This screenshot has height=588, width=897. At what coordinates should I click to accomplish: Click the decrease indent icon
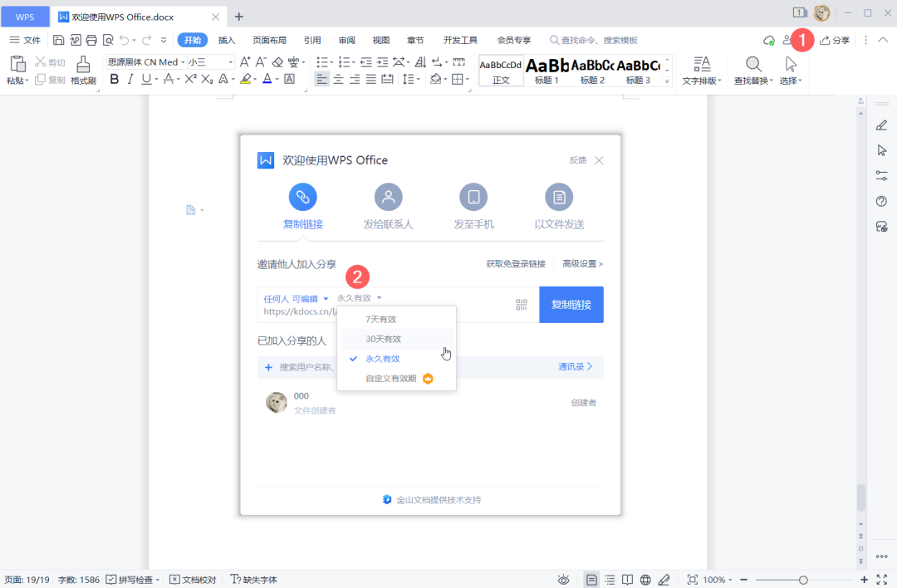[366, 61]
